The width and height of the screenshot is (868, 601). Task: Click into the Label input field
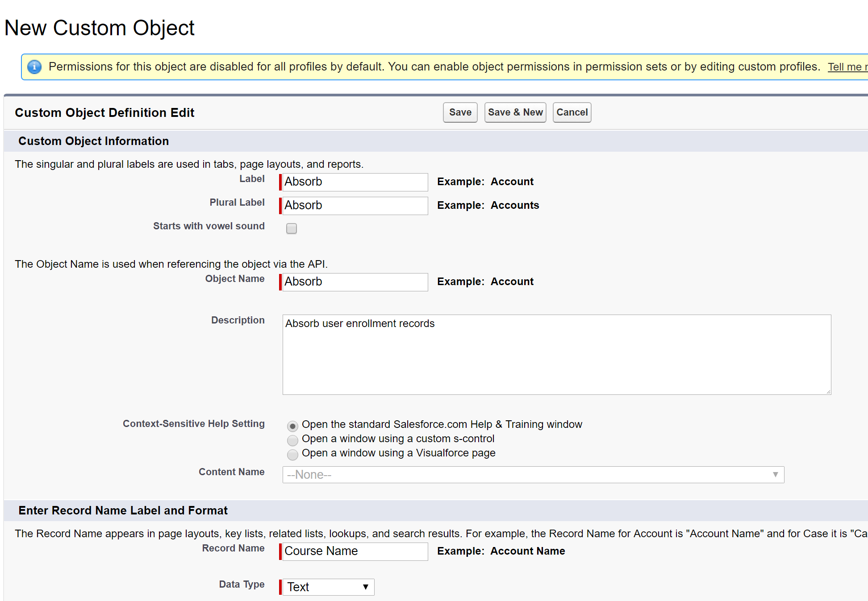click(x=355, y=182)
